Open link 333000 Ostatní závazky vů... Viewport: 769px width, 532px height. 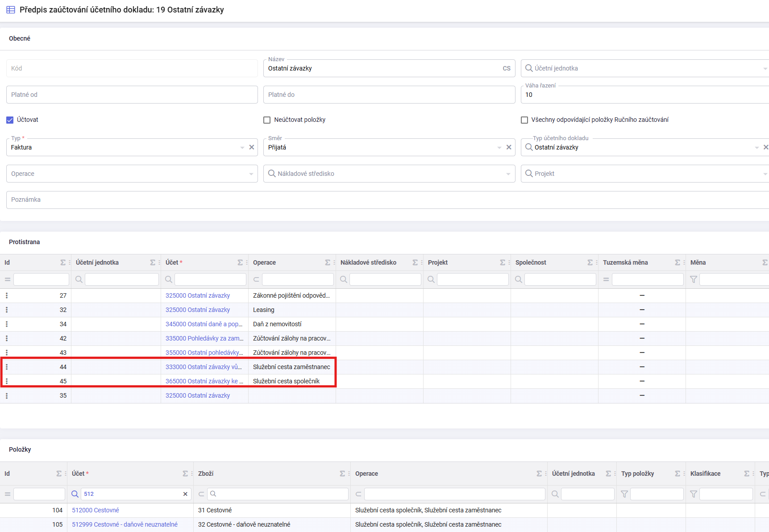click(204, 367)
